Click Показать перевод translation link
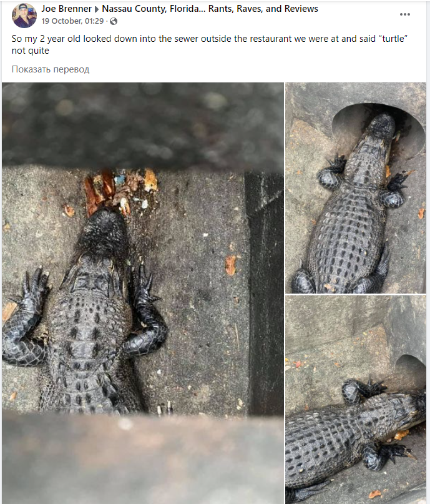The height and width of the screenshot is (504, 430). point(51,69)
